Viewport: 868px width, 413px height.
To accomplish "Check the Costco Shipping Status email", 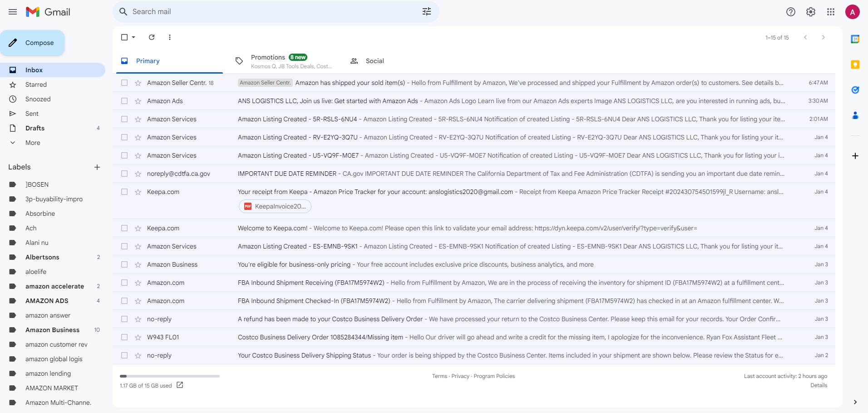I will click(x=124, y=355).
